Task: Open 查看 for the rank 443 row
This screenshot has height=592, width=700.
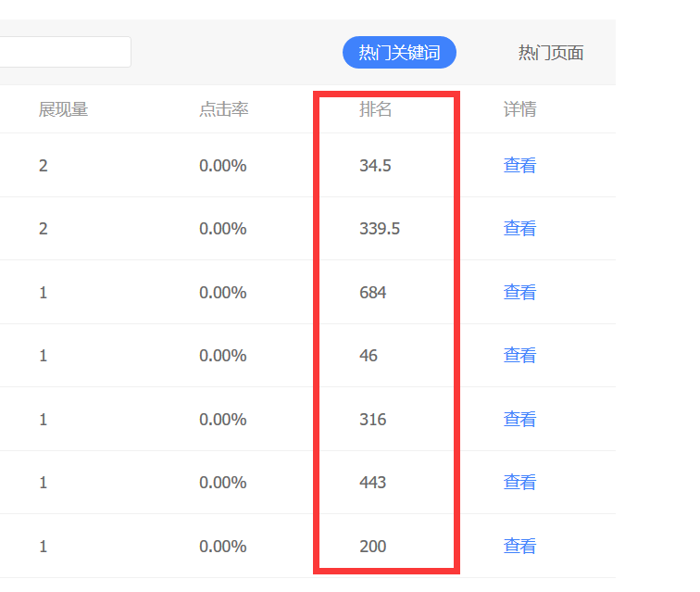Action: (519, 482)
